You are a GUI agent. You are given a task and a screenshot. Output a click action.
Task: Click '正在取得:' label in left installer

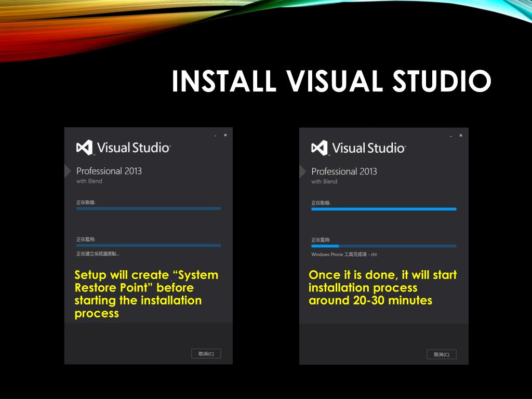click(86, 203)
